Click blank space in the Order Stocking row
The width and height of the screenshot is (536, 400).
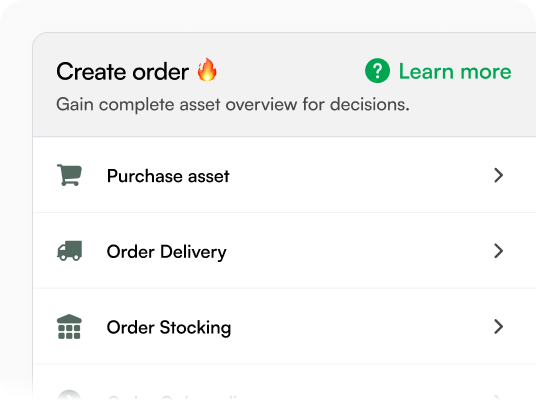coord(359,326)
